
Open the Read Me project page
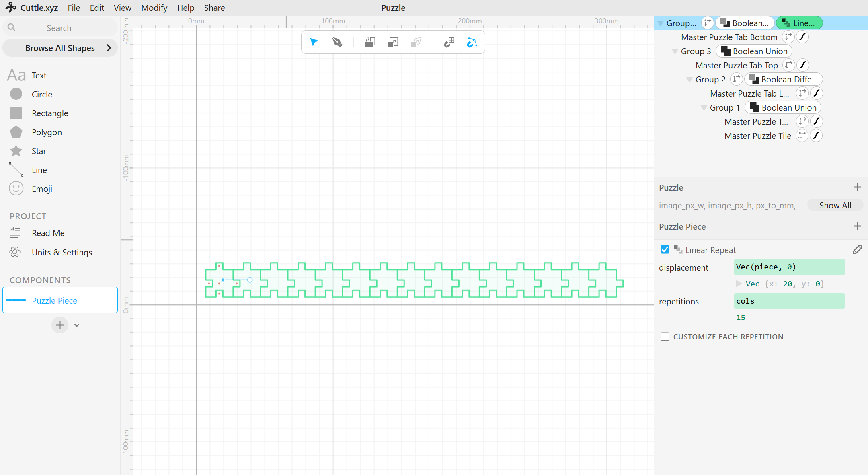(x=48, y=233)
